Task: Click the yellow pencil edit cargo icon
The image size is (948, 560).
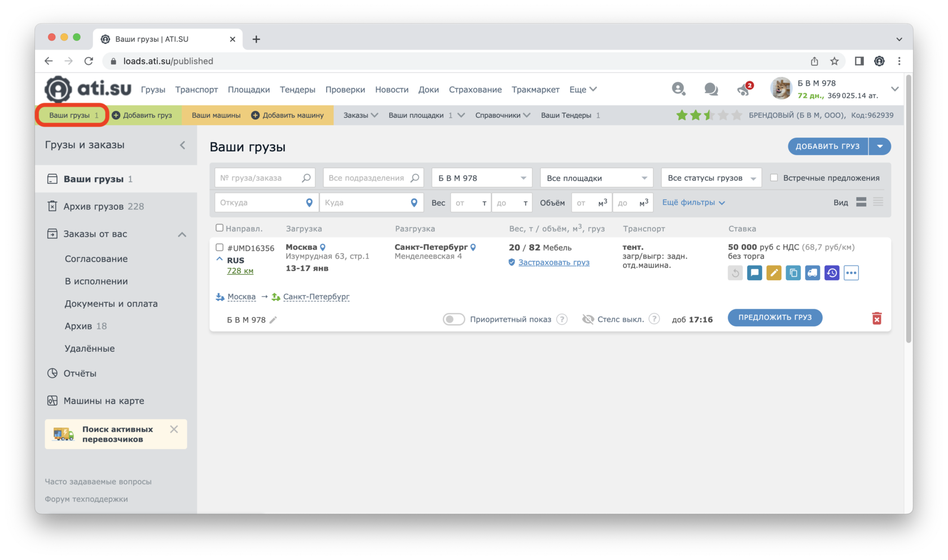Action: click(x=774, y=273)
